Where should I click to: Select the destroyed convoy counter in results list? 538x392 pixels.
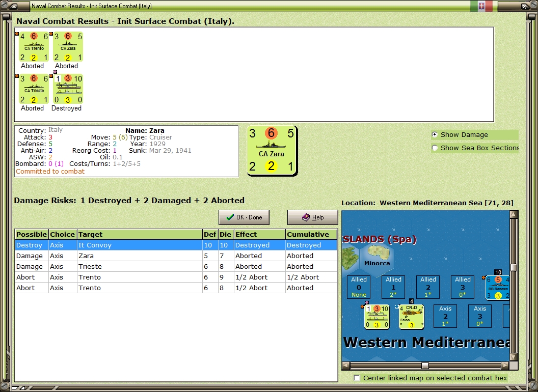(x=68, y=89)
